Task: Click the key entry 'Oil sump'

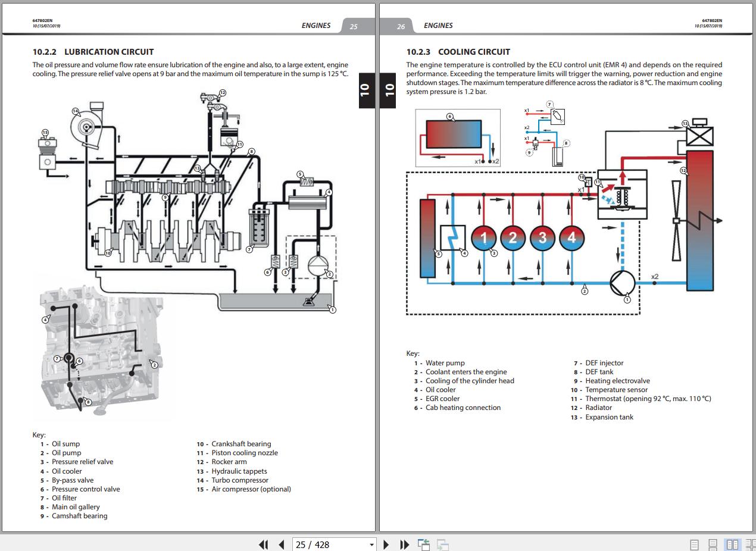Action: coord(65,444)
